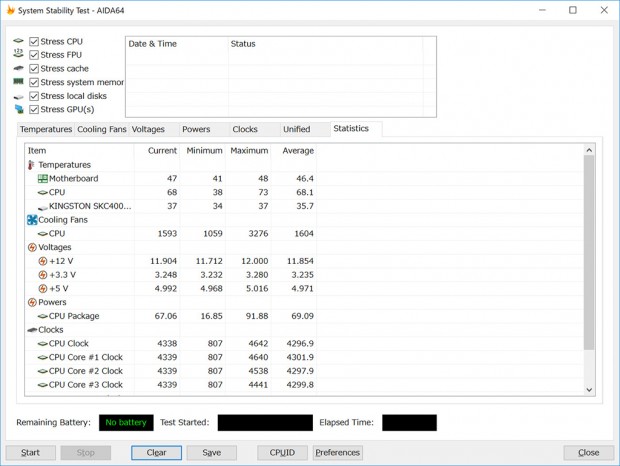Select the Statistics tab

coord(356,129)
